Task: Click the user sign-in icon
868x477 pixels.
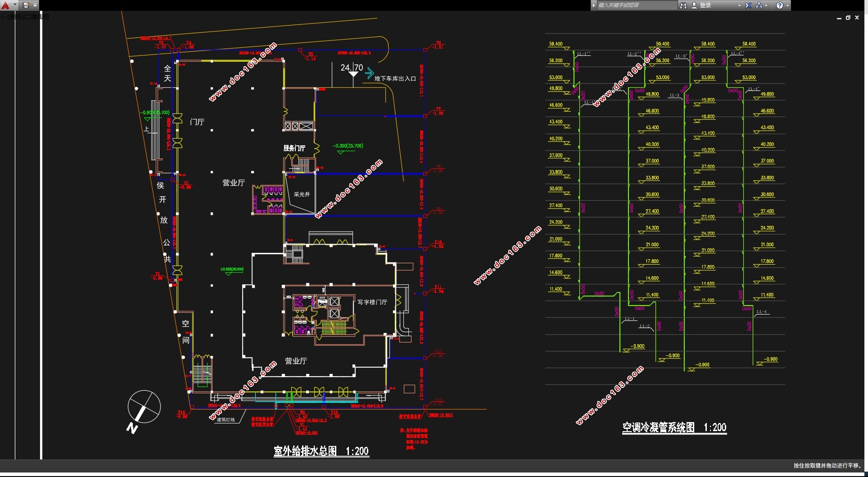Action: pyautogui.click(x=694, y=5)
